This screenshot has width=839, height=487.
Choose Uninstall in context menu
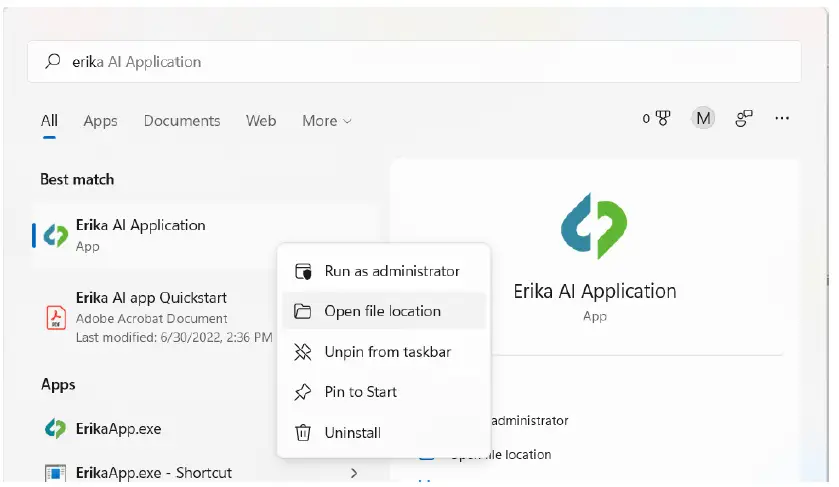click(x=384, y=432)
